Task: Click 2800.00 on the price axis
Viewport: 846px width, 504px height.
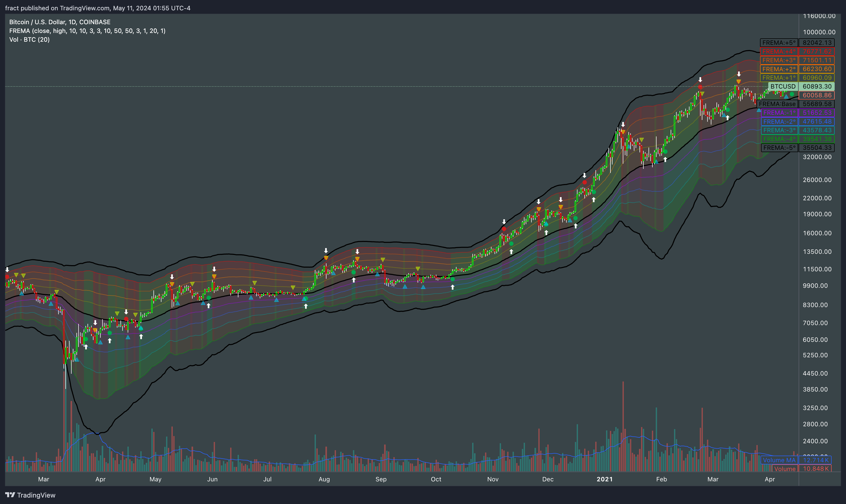Action: tap(815, 424)
